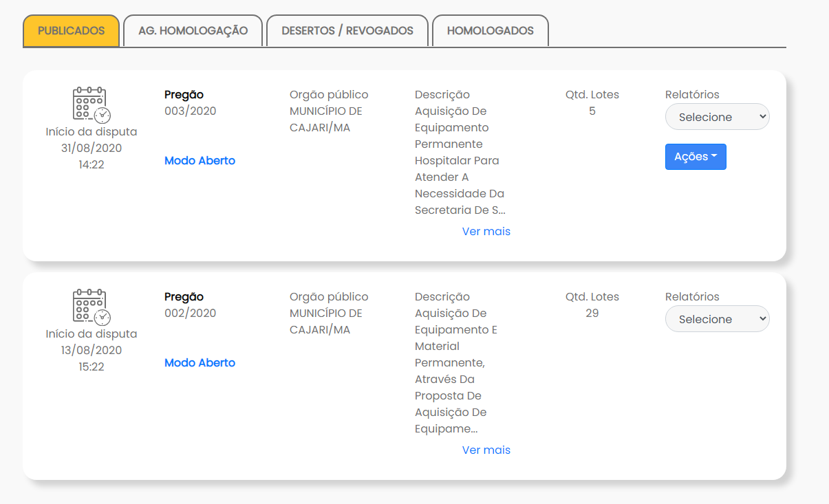This screenshot has height=504, width=829.
Task: Open the Ações dropdown button
Action: 696,157
